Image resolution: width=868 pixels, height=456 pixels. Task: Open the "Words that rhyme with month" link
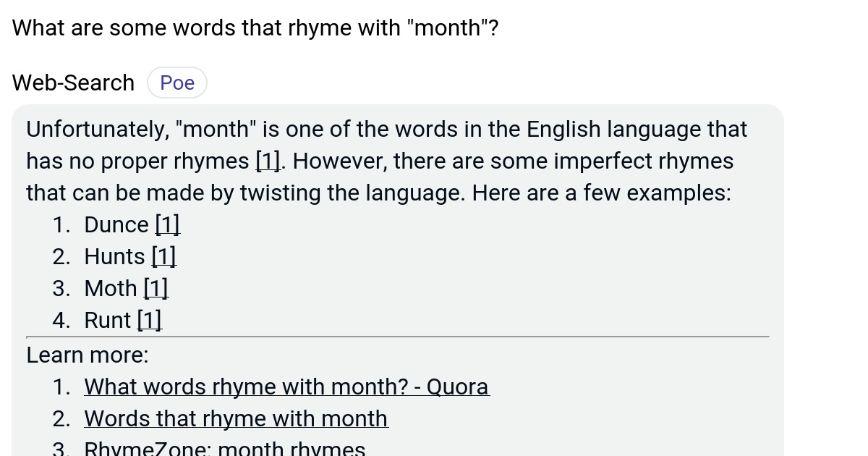(236, 418)
